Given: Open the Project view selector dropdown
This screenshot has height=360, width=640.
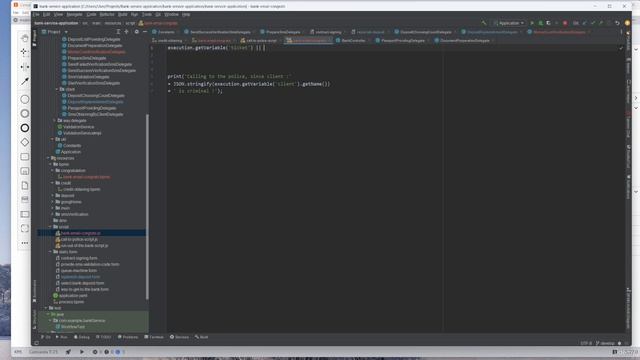Looking at the screenshot, I should click(55, 32).
